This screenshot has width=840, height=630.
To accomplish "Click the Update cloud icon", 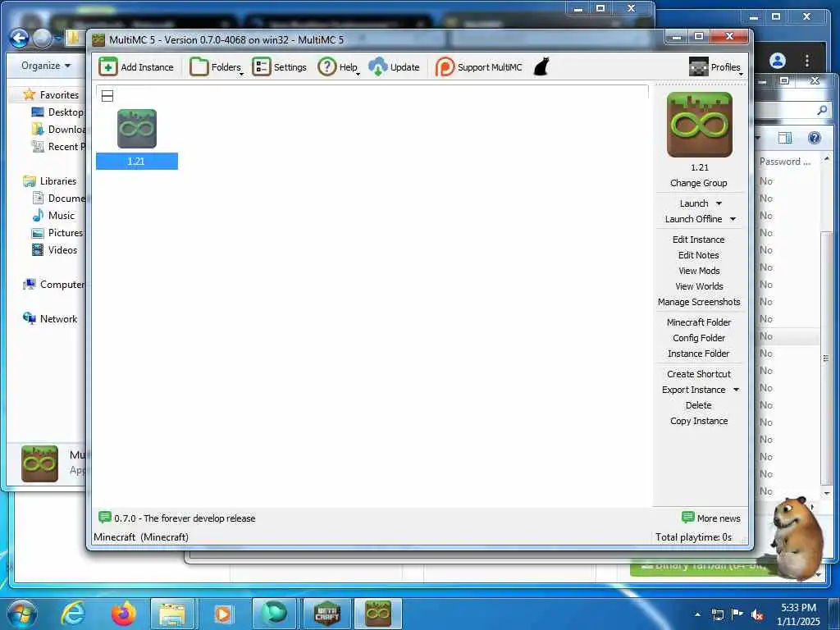I will 377,67.
